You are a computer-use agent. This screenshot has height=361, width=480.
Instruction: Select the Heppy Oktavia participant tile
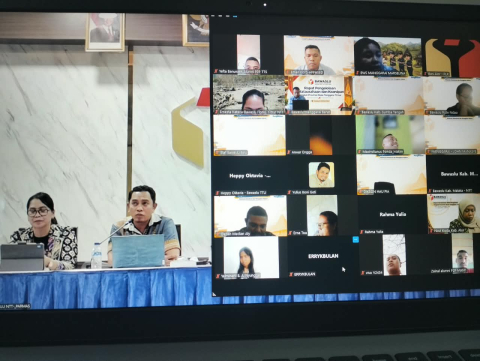pos(250,175)
